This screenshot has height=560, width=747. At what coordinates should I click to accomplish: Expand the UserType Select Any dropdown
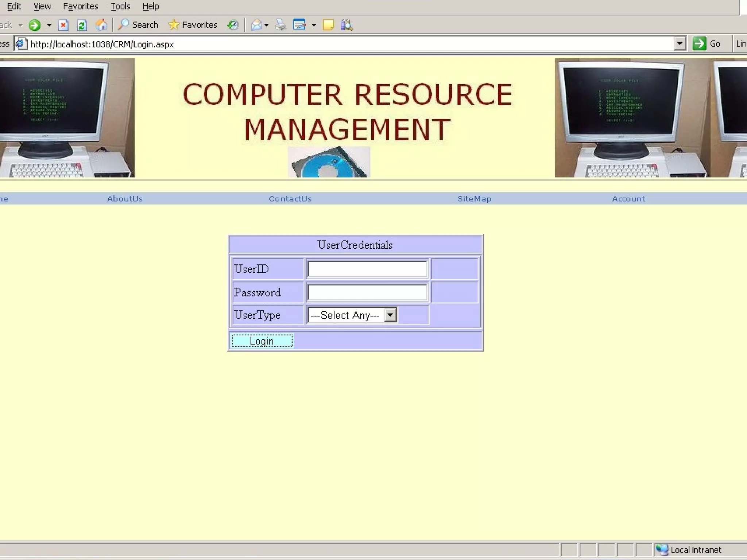click(x=390, y=315)
